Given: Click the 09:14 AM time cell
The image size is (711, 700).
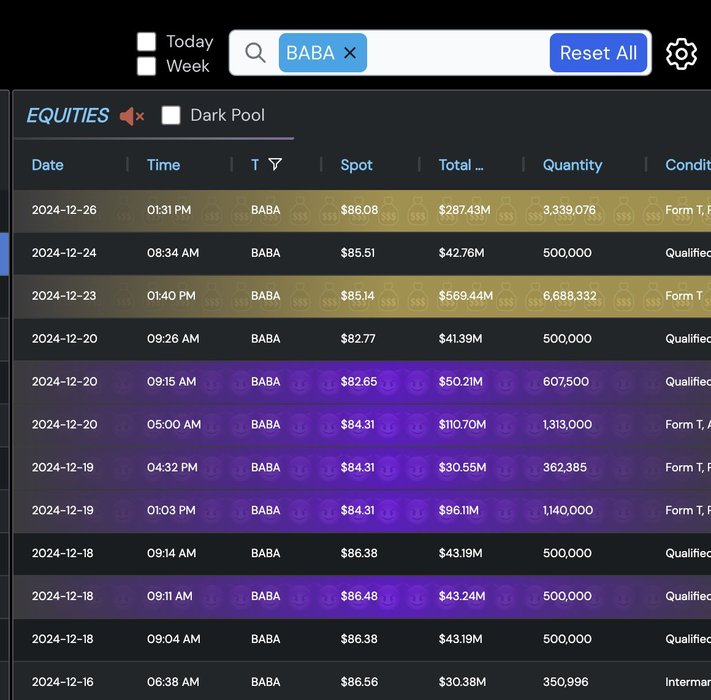Looking at the screenshot, I should 171,553.
